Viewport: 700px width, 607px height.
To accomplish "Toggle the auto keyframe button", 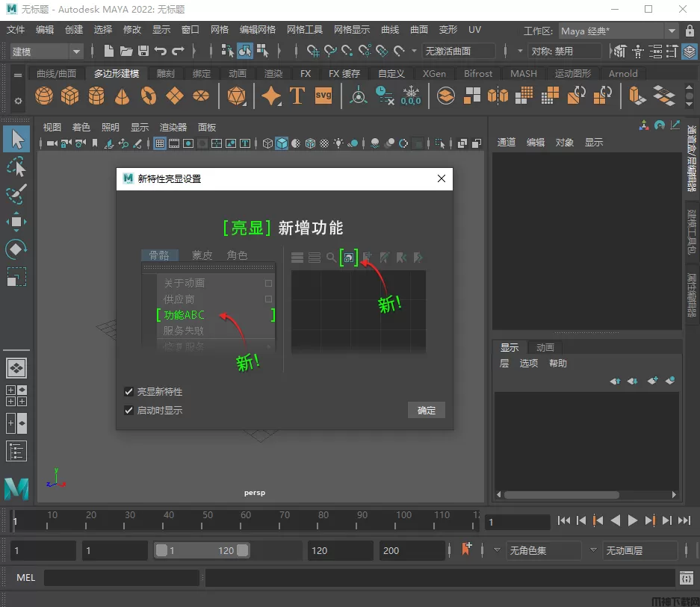I will tap(468, 550).
